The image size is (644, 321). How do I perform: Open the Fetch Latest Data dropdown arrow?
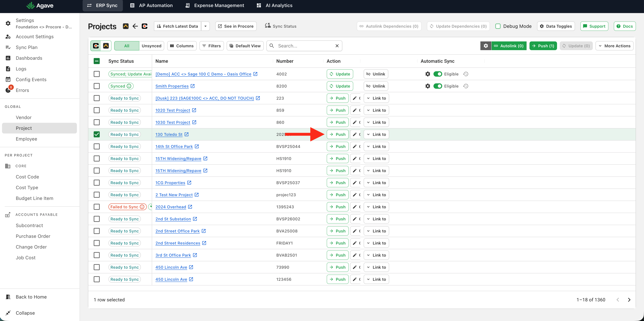pos(205,26)
